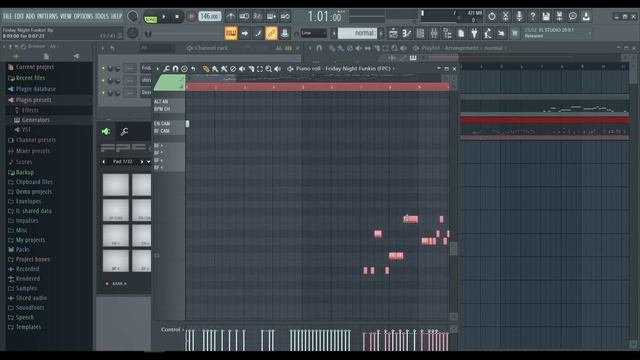
Task: Open the EDIT menu
Action: click(19, 16)
